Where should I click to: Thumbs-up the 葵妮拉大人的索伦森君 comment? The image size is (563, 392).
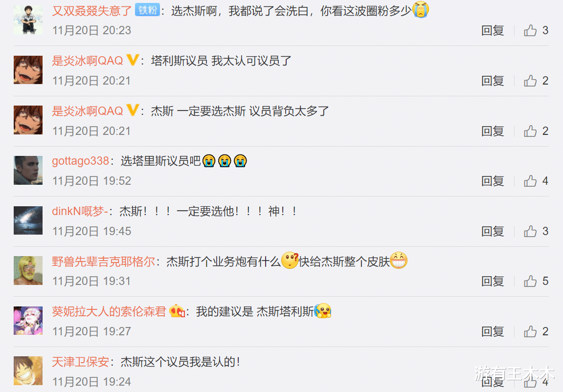coord(530,331)
